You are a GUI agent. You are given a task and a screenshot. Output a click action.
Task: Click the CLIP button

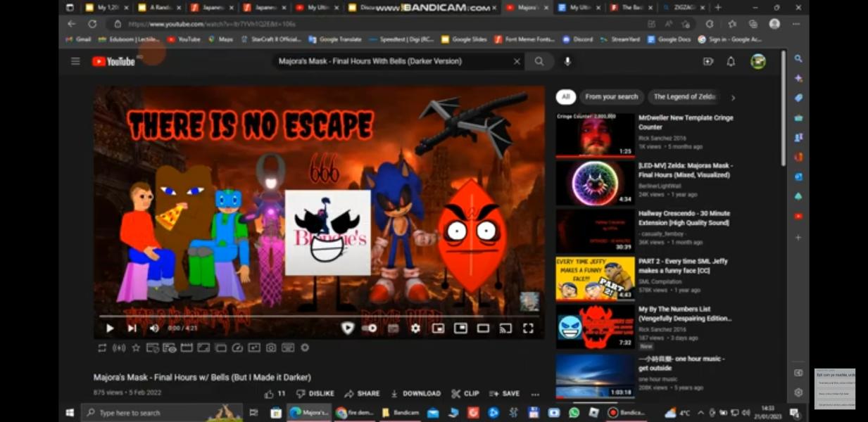point(465,394)
